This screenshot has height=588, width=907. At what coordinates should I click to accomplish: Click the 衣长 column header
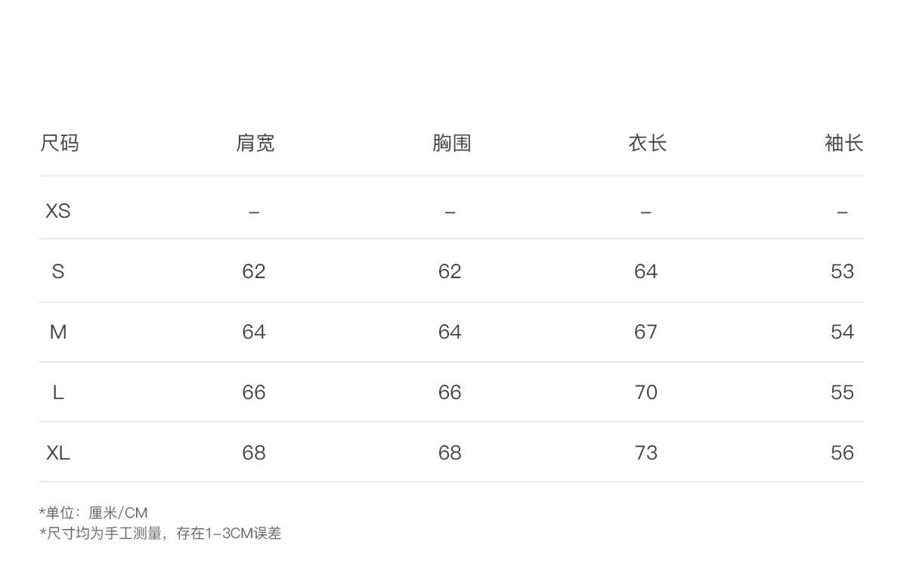coord(647,143)
